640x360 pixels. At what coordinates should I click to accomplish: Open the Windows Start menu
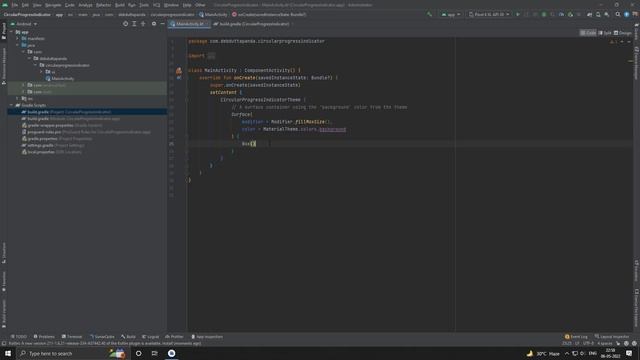click(x=8, y=353)
